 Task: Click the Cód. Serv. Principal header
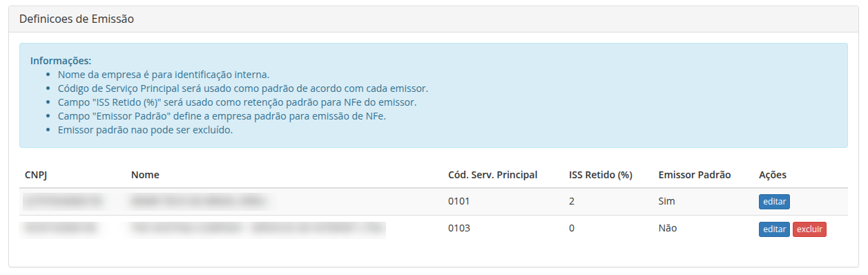(493, 175)
